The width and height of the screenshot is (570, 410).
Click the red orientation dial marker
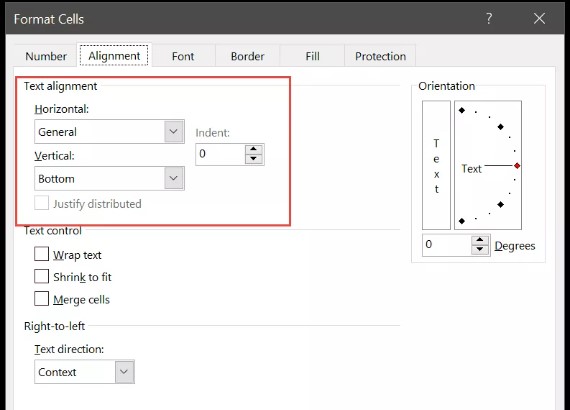517,166
